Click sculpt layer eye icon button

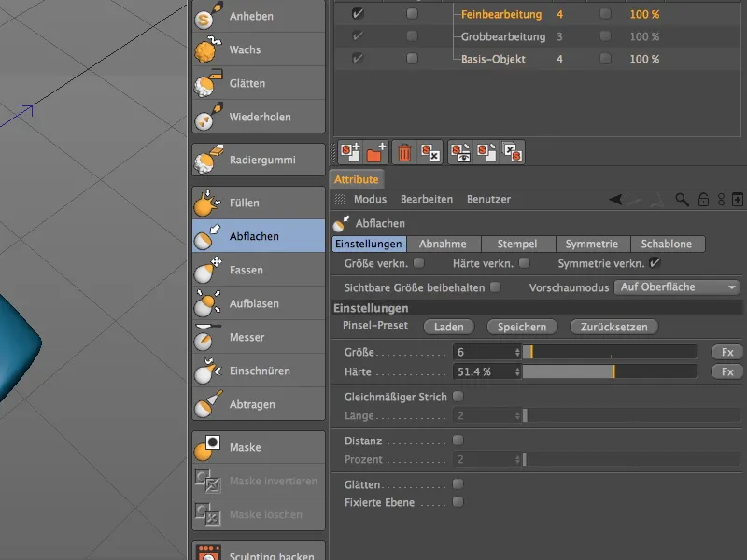[x=460, y=152]
